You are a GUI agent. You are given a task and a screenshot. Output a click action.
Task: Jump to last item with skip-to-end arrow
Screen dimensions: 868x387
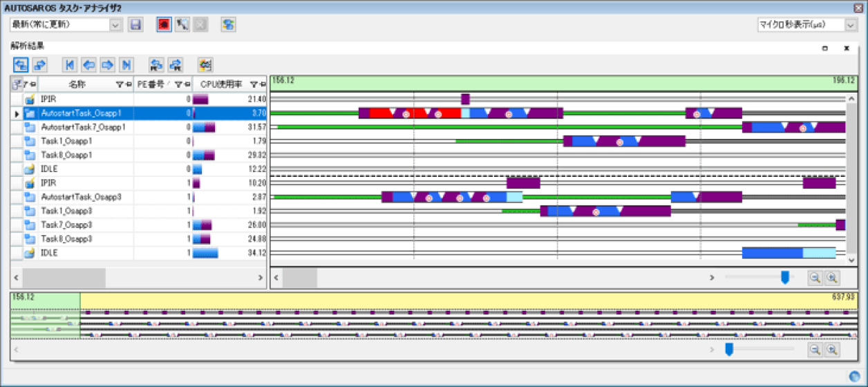tap(126, 65)
